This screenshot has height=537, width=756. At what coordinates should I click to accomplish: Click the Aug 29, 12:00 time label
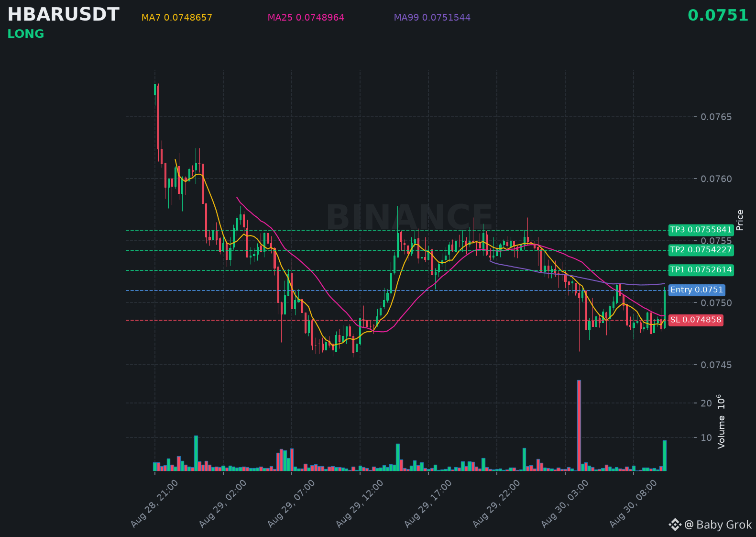tap(360, 503)
